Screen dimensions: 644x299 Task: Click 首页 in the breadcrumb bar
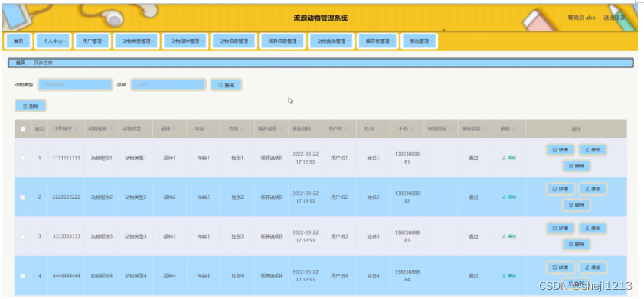tap(21, 63)
